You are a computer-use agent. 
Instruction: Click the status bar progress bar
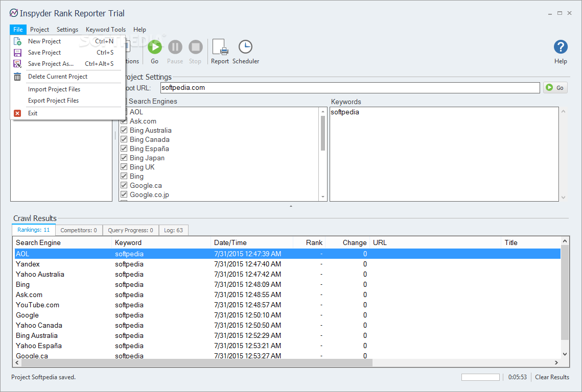point(480,377)
